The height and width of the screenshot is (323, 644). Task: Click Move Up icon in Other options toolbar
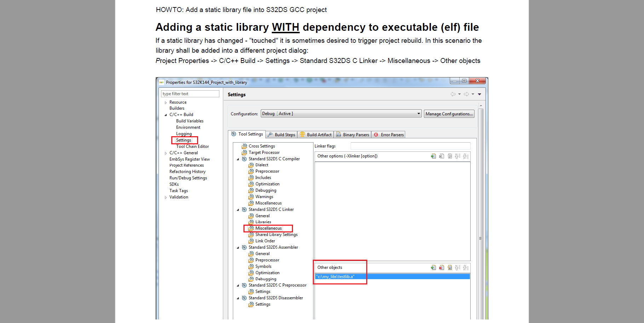pos(458,156)
